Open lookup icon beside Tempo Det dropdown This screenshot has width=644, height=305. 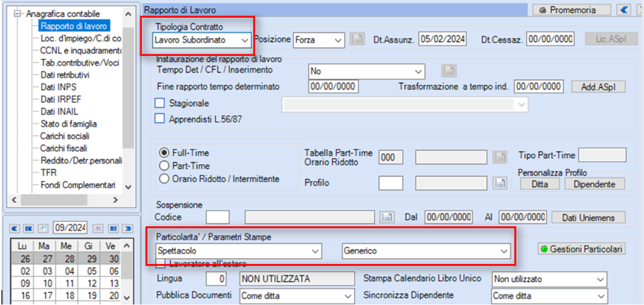(449, 71)
